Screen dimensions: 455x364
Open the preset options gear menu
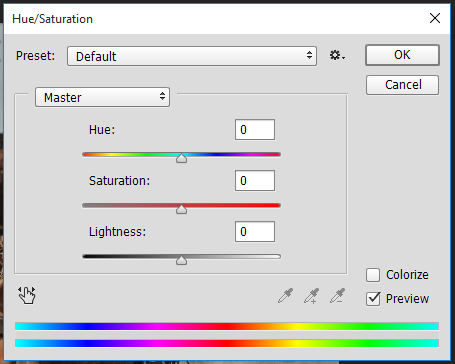pyautogui.click(x=337, y=55)
